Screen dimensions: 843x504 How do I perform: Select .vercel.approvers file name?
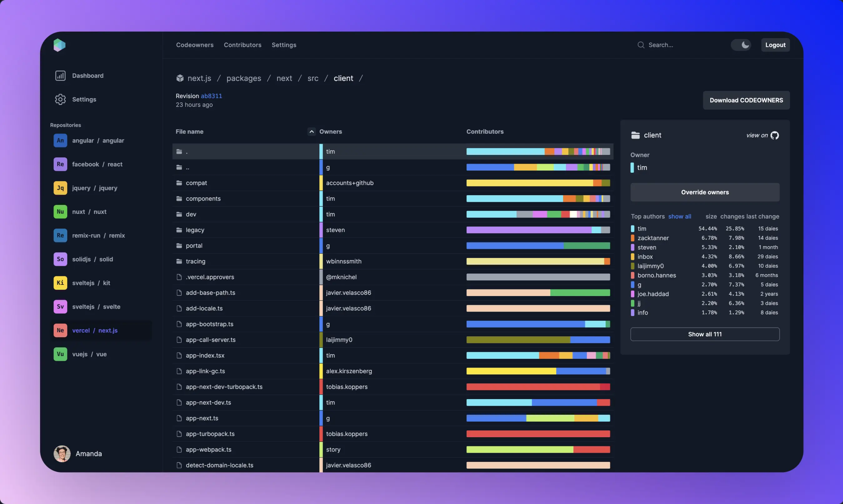pos(210,277)
